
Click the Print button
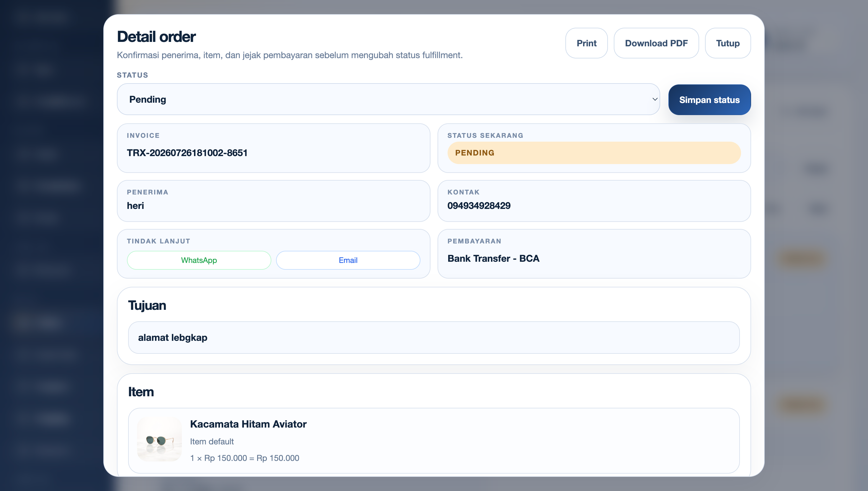586,43
